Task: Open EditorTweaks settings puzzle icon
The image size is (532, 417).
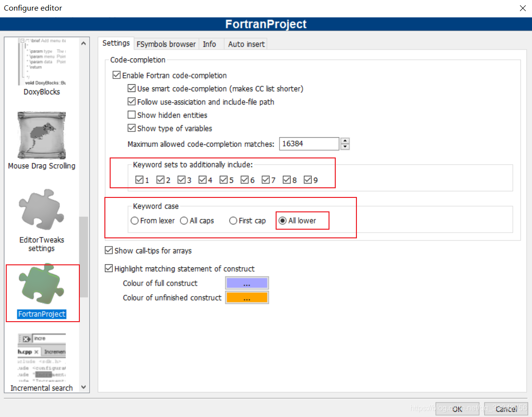Action: (41, 209)
